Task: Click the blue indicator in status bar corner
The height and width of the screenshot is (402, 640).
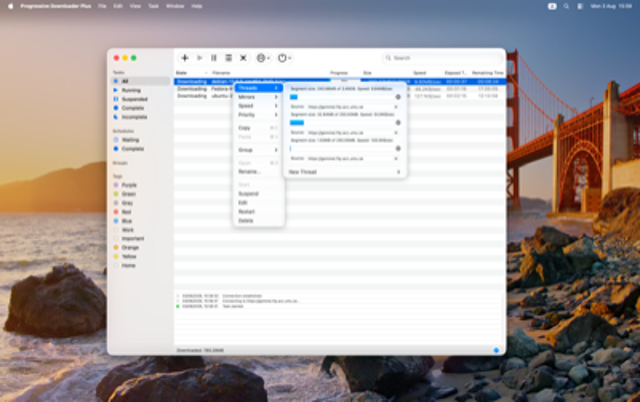Action: (496, 350)
